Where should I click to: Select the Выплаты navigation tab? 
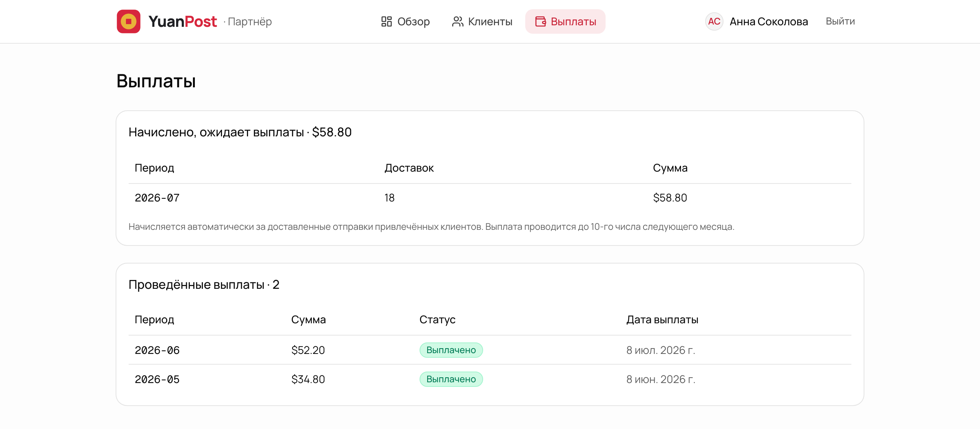565,21
